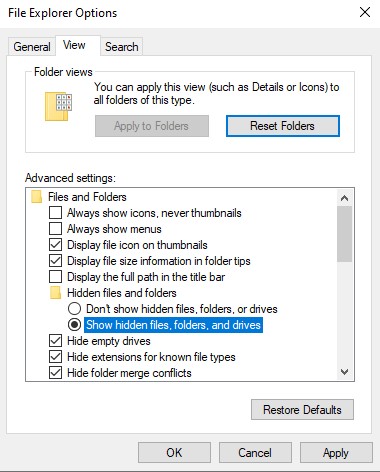Switch to the General tab

pos(32,47)
